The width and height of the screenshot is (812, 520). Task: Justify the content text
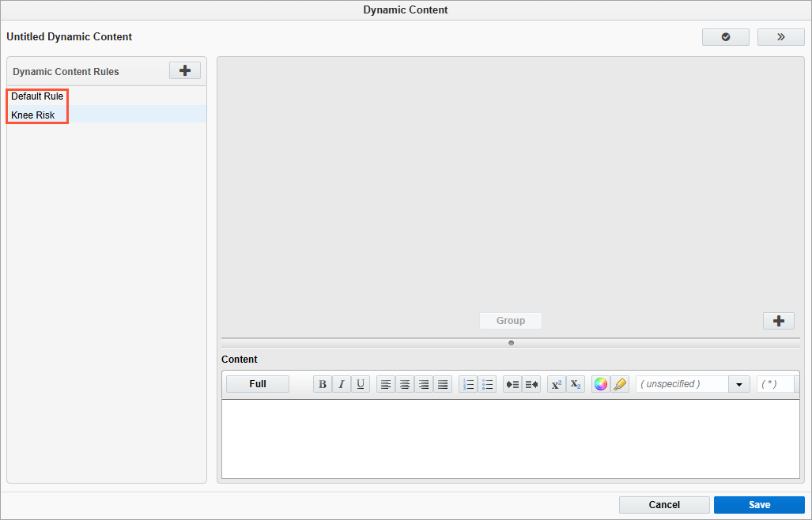(x=443, y=385)
